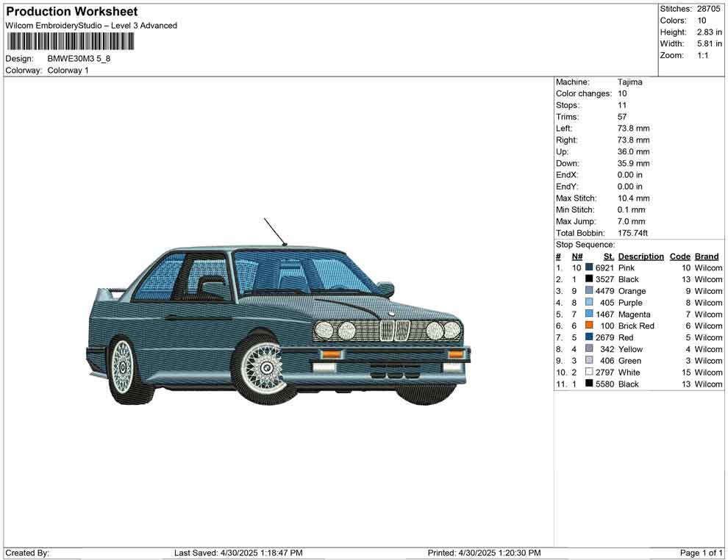Screen dimensions: 728x560
Task: Click the Stitches count value 28705
Action: [710, 9]
